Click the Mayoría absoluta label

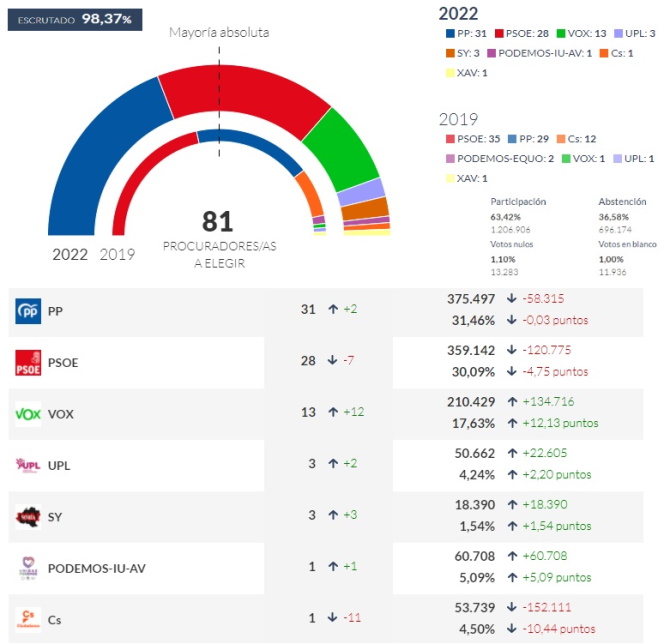pos(219,32)
